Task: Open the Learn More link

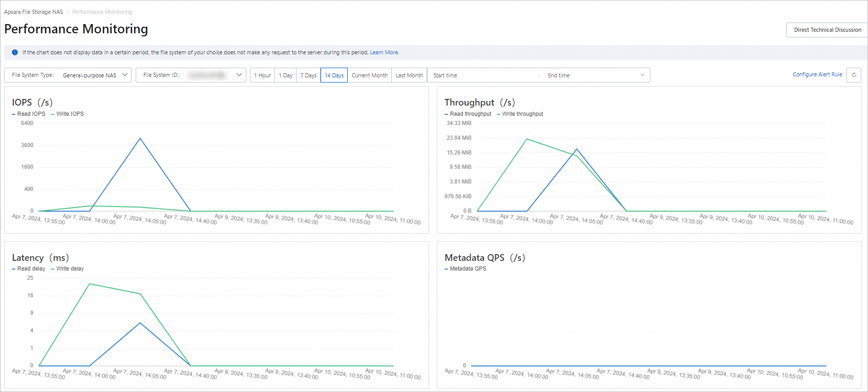Action: click(x=384, y=52)
